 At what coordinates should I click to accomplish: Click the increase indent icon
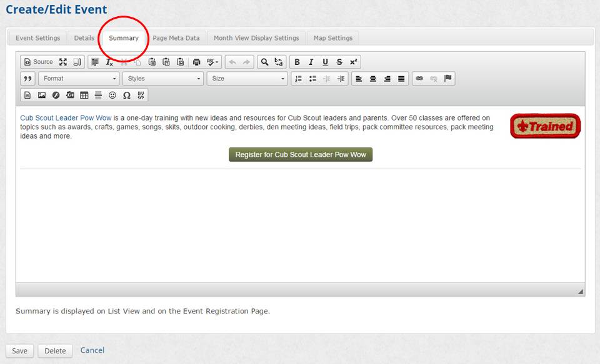pyautogui.click(x=341, y=79)
